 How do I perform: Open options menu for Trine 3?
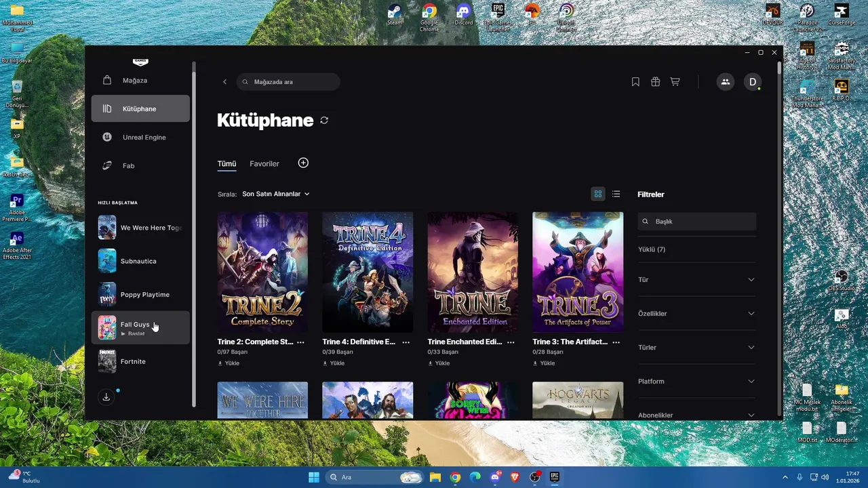coord(616,342)
